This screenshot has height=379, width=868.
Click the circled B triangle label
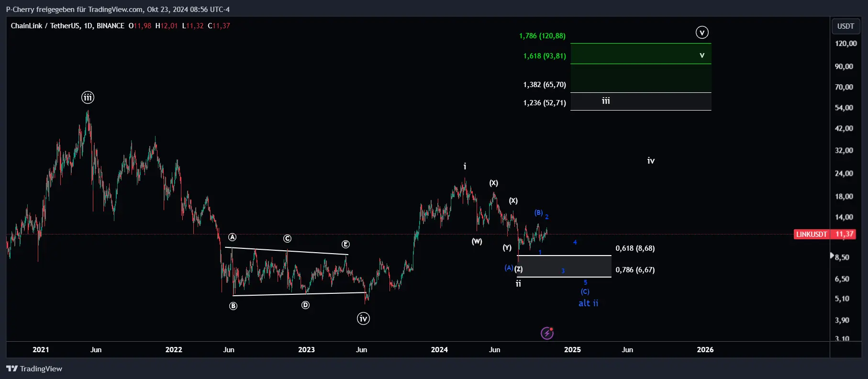point(233,306)
